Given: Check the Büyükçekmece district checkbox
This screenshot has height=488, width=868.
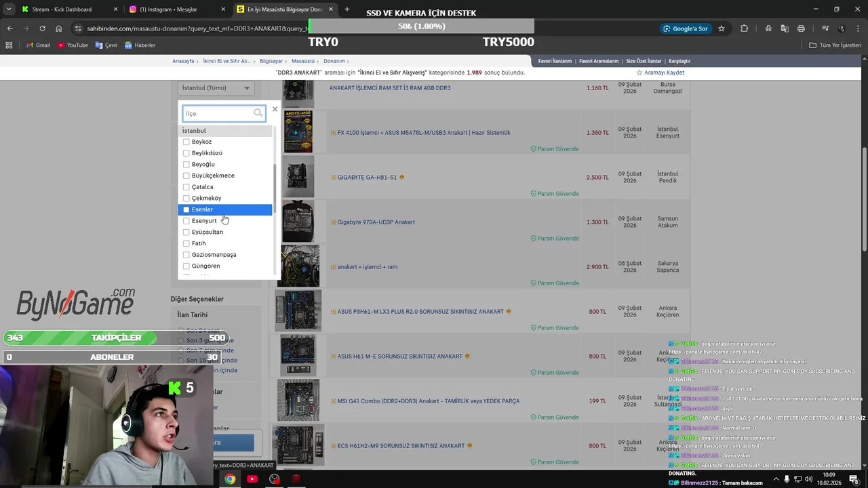Looking at the screenshot, I should tap(186, 176).
